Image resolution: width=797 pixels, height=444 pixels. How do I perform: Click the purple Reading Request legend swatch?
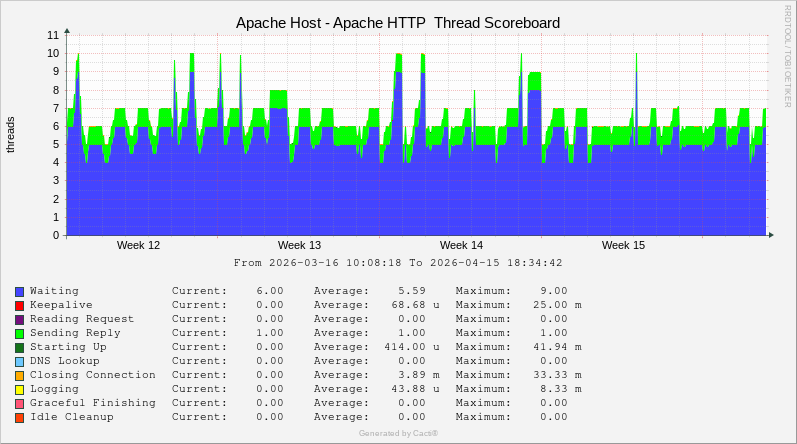tap(19, 319)
